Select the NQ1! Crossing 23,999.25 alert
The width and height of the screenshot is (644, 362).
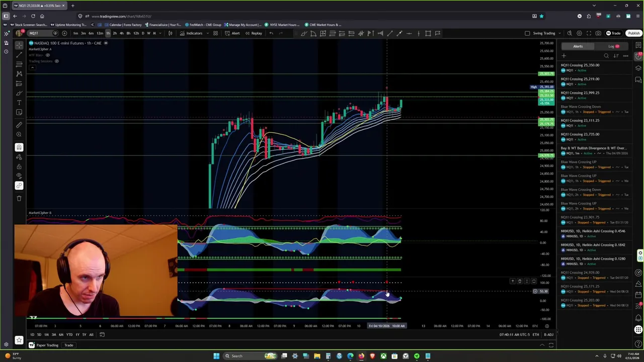click(x=595, y=95)
